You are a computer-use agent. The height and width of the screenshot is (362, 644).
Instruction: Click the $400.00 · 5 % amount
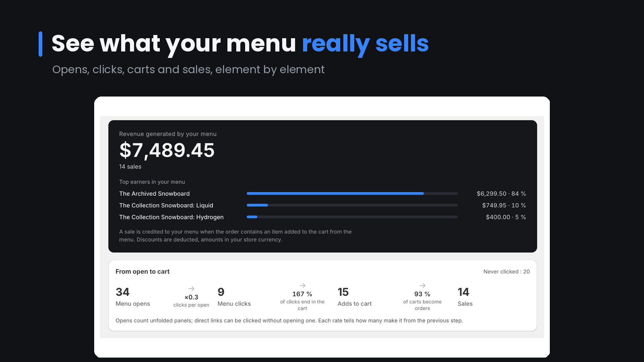coord(506,217)
